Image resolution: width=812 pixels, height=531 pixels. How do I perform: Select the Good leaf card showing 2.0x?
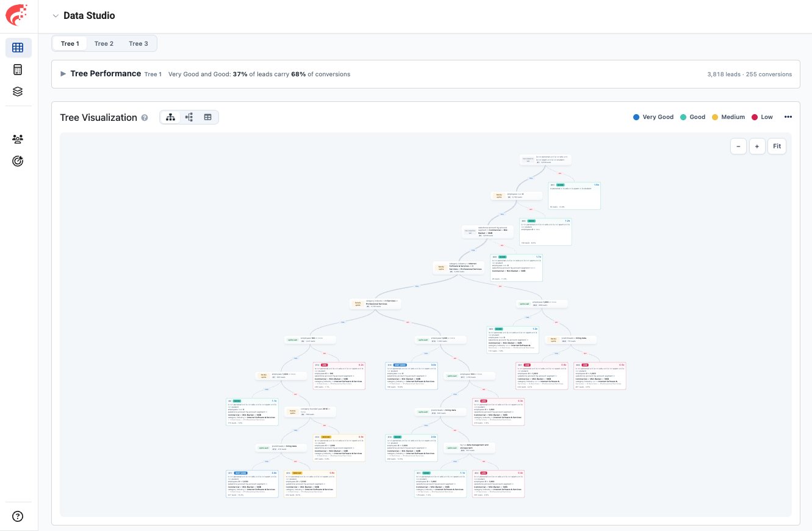point(411,447)
